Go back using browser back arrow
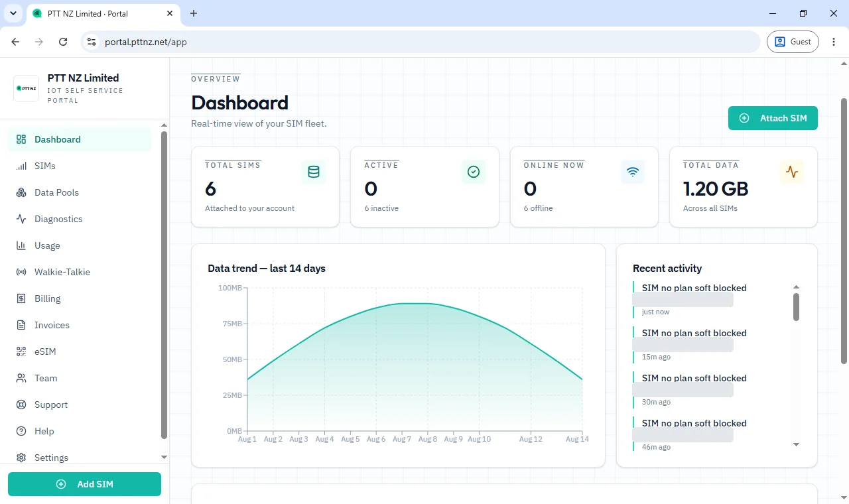This screenshot has width=849, height=504. [15, 42]
